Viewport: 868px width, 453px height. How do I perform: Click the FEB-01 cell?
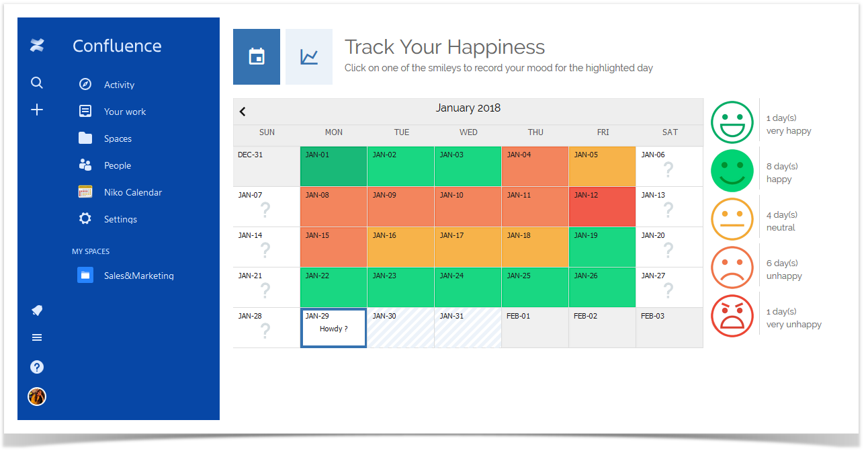tap(535, 328)
